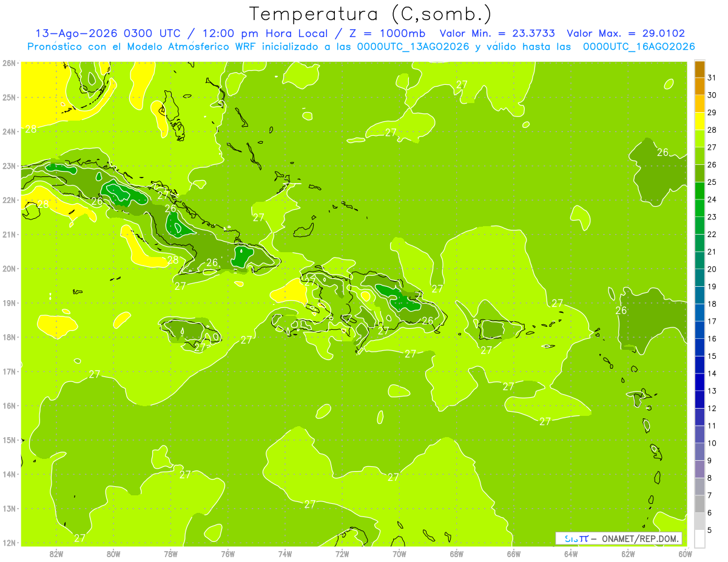Click the "16N" latitude axis label
Viewport: 728px width, 562px height.
8,406
